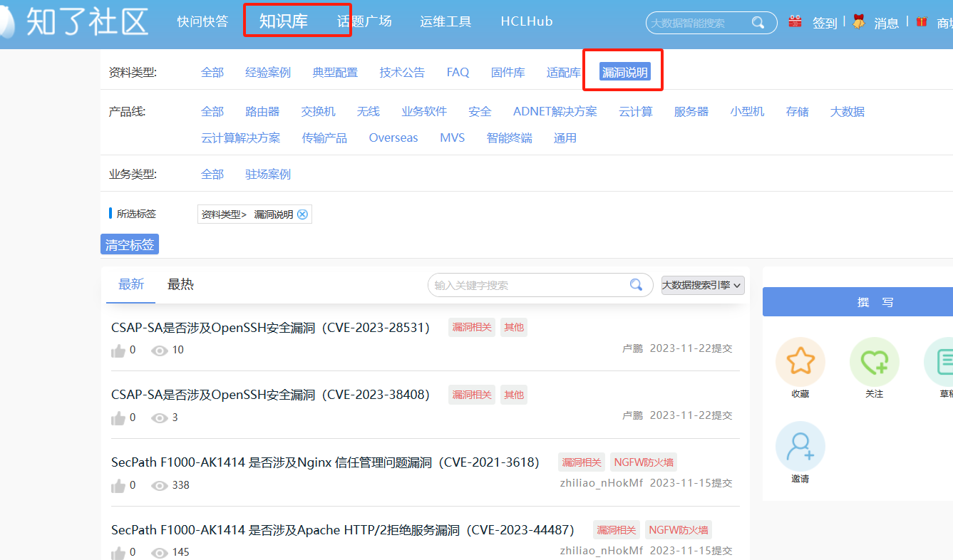Click the eye icon of CVE-2023-38408 article
The image size is (953, 560).
point(160,418)
